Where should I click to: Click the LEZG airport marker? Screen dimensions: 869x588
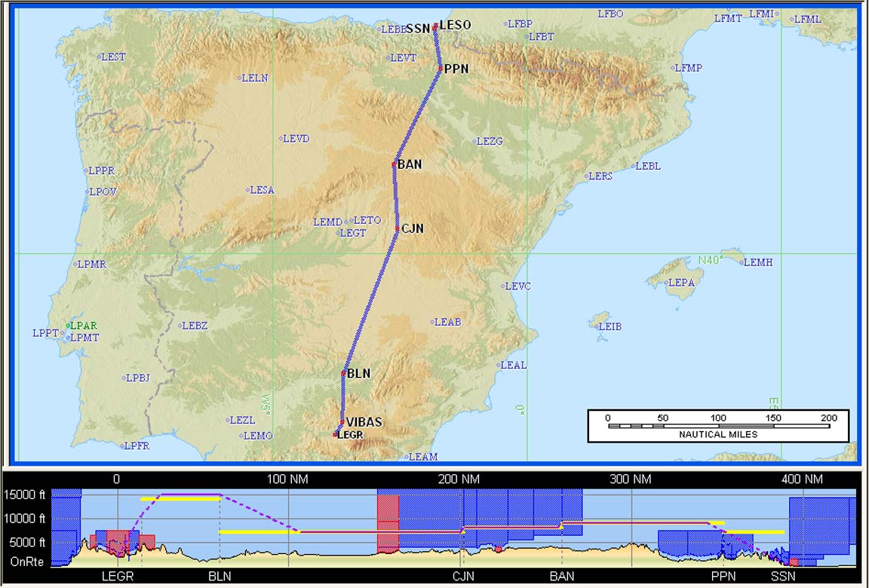tap(474, 141)
